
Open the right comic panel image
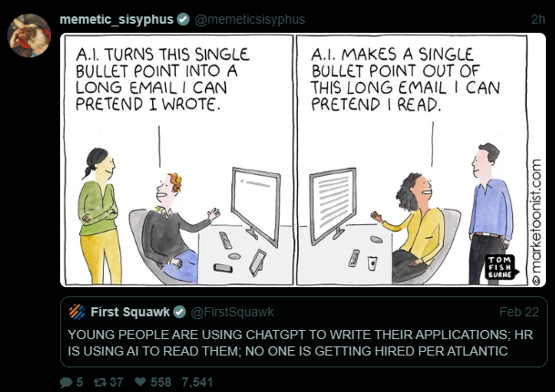[411, 160]
